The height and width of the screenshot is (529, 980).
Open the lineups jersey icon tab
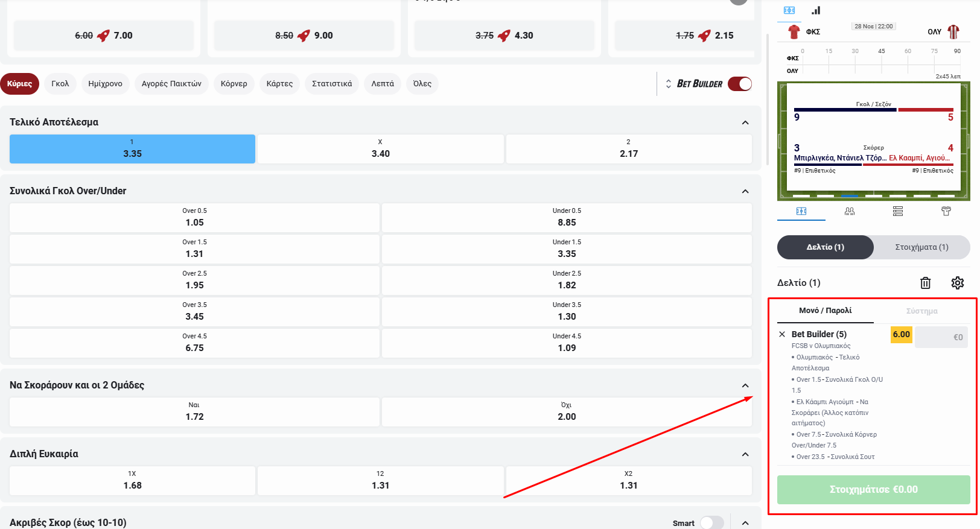pyautogui.click(x=946, y=211)
